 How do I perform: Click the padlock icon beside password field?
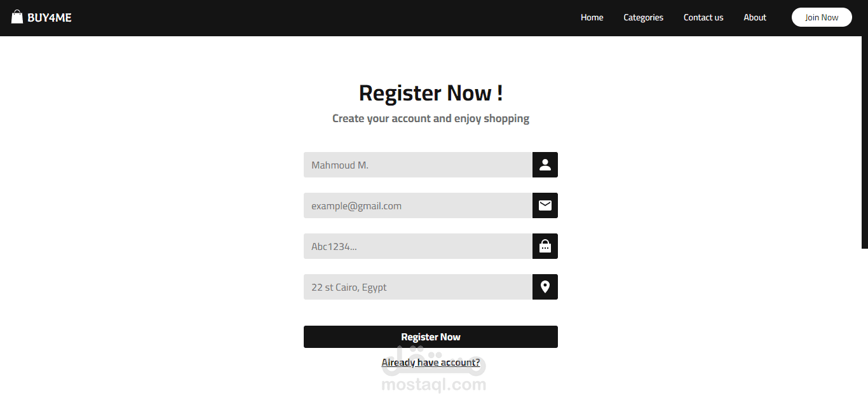pyautogui.click(x=545, y=246)
